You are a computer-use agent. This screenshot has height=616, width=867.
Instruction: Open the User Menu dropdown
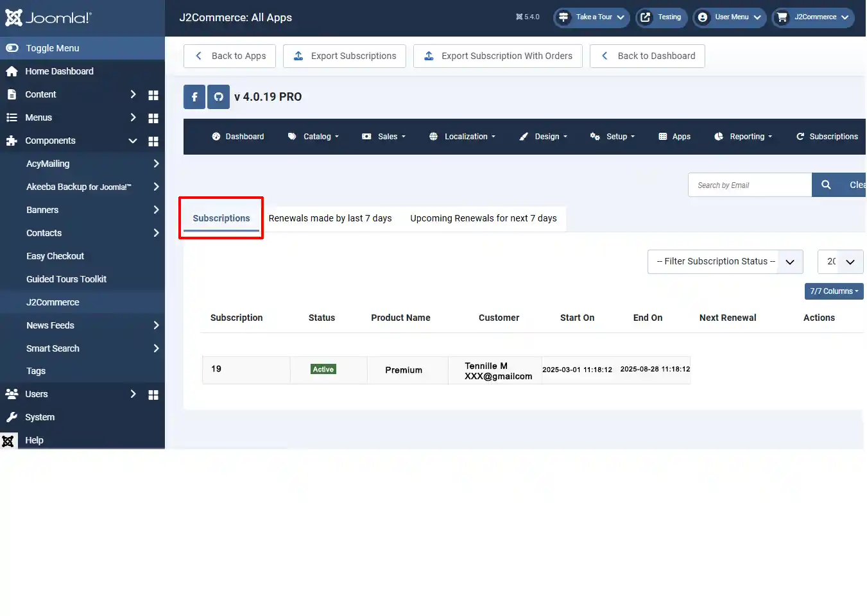pyautogui.click(x=730, y=17)
